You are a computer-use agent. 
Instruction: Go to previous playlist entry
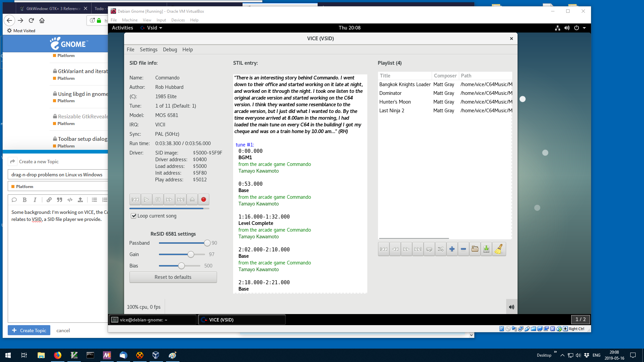395,249
